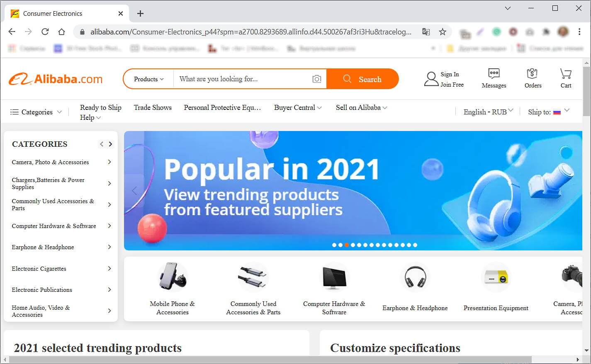The width and height of the screenshot is (591, 364).
Task: Open the shopping Cart icon
Action: (x=566, y=73)
